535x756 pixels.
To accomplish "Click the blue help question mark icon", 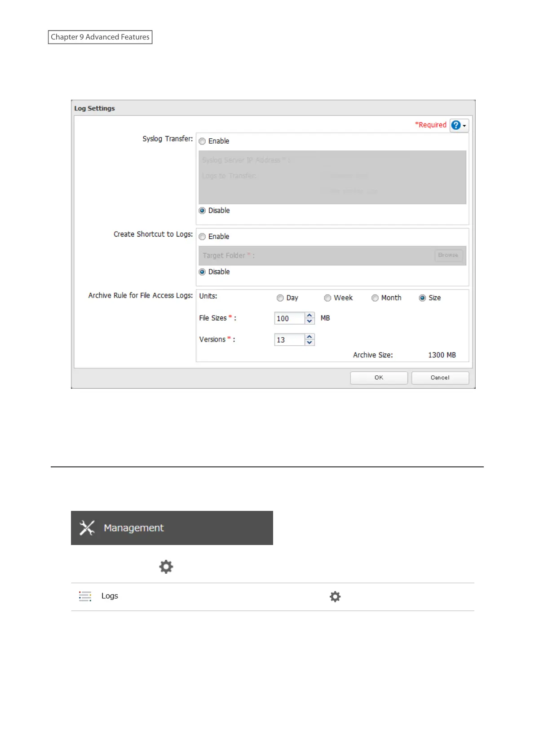I will tap(455, 125).
